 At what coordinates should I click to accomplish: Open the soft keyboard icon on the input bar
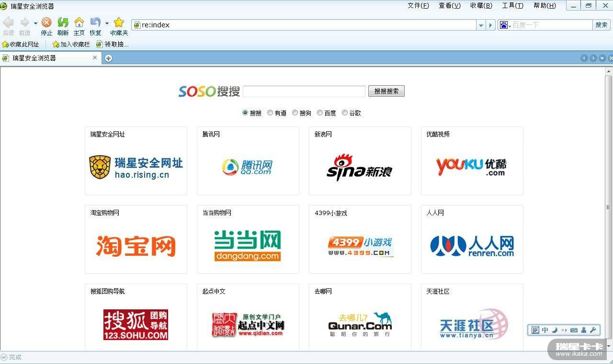point(574,330)
